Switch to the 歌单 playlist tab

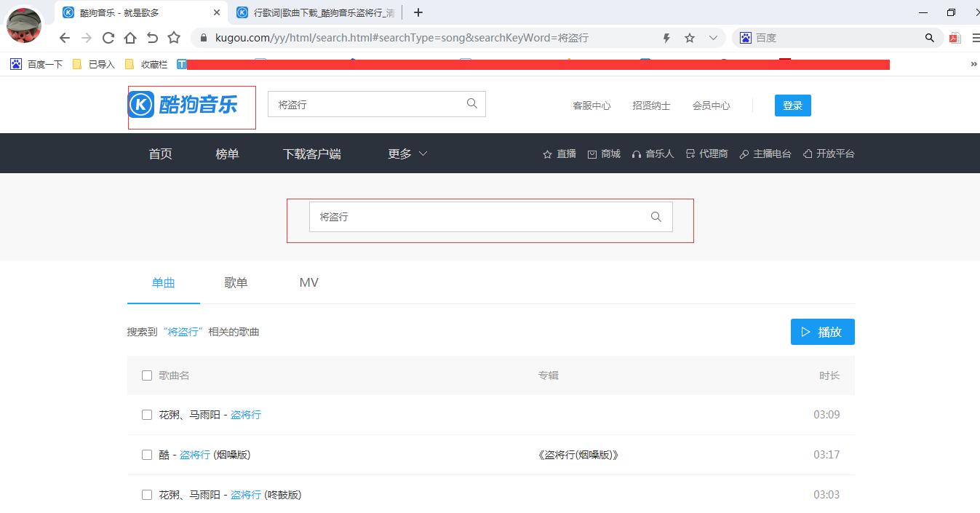236,282
